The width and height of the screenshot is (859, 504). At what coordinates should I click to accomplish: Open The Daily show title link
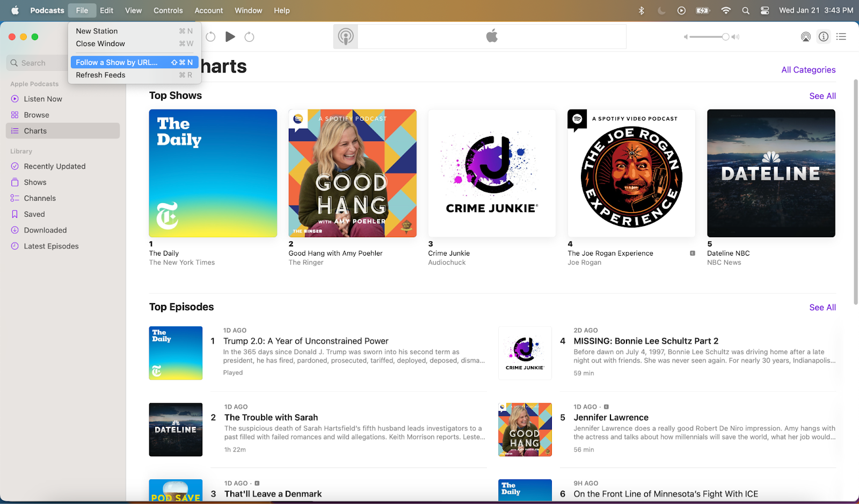click(164, 253)
